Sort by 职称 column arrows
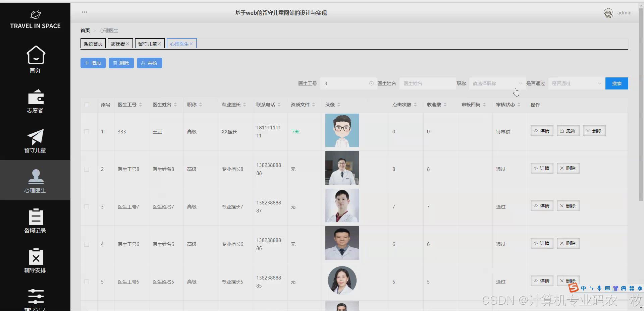 pyautogui.click(x=201, y=105)
